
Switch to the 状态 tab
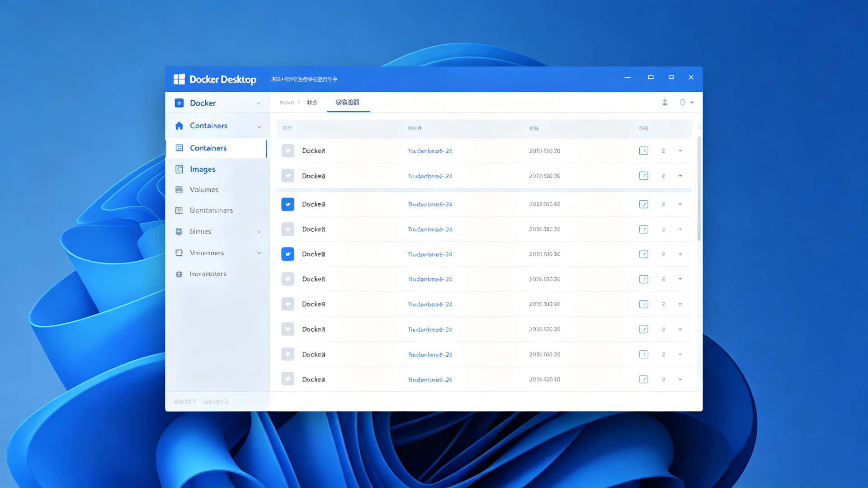coord(312,103)
